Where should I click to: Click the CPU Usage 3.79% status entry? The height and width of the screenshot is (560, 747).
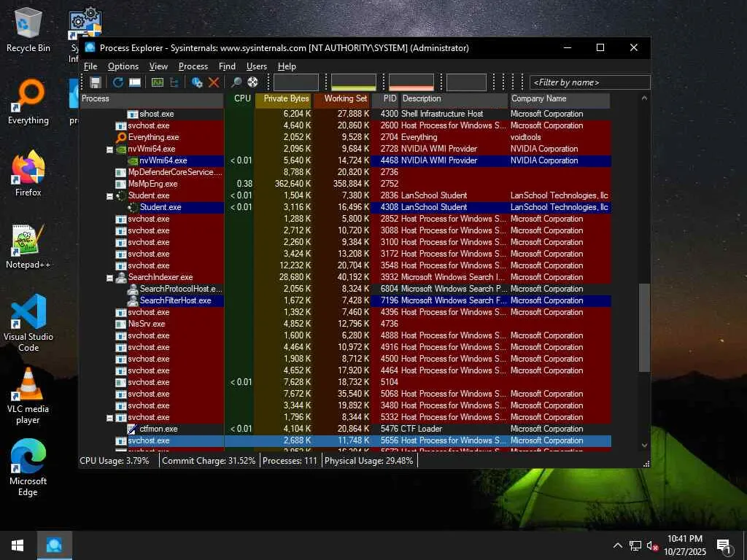pyautogui.click(x=115, y=461)
